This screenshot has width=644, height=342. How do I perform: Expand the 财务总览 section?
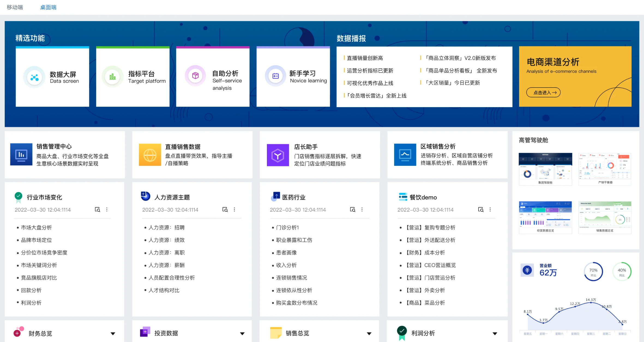(113, 334)
